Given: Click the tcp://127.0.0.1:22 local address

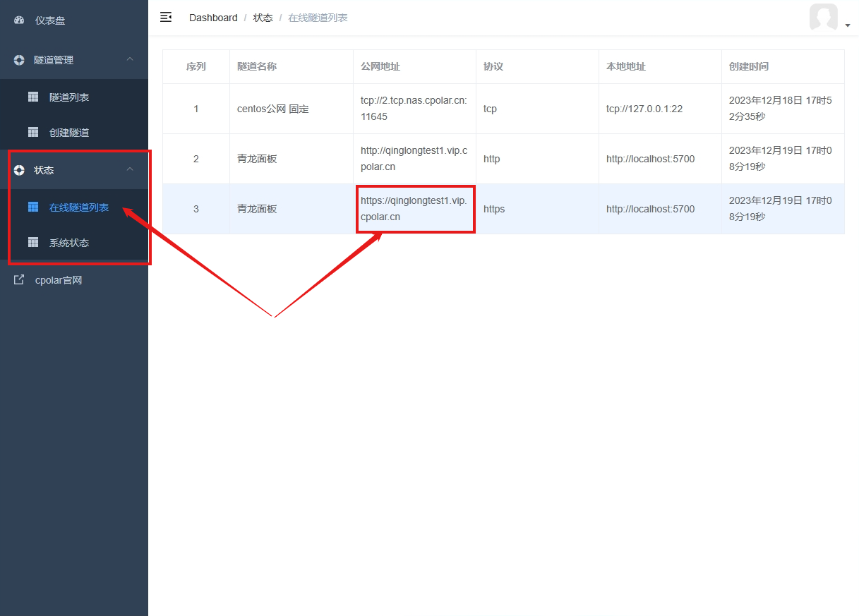Looking at the screenshot, I should coord(644,109).
